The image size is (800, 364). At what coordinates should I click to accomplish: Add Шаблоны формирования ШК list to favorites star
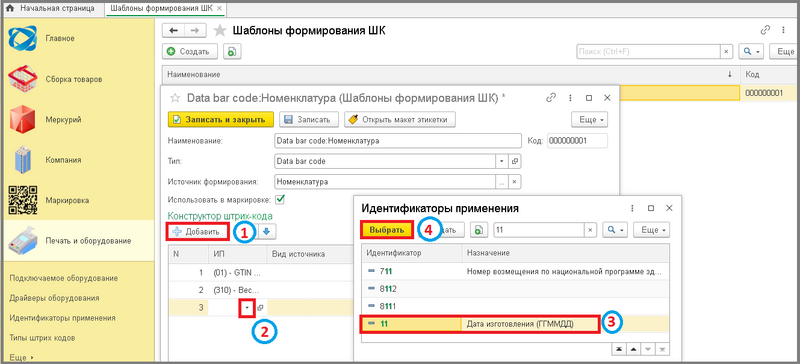pos(219,31)
